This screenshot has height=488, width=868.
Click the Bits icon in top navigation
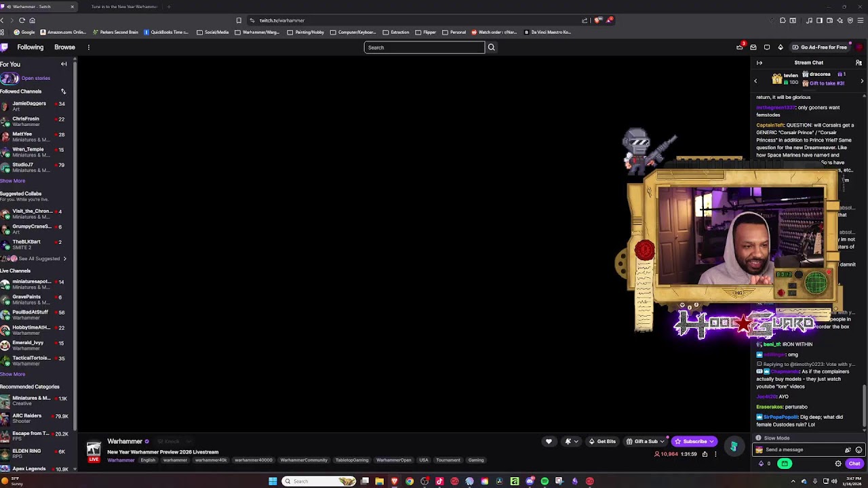(x=781, y=47)
